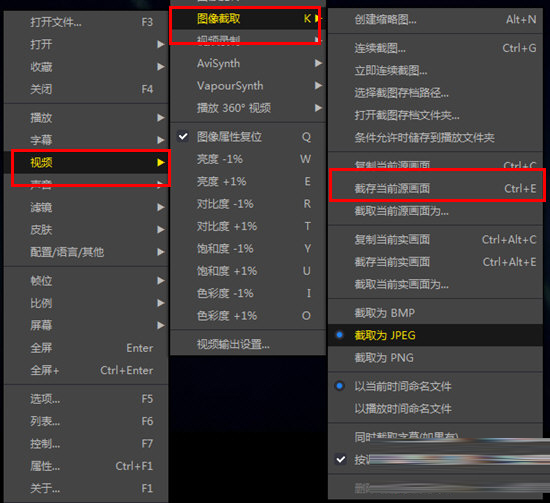The image size is (550, 503).
Task: Choose 对比度 -1% option
Action: tap(248, 204)
